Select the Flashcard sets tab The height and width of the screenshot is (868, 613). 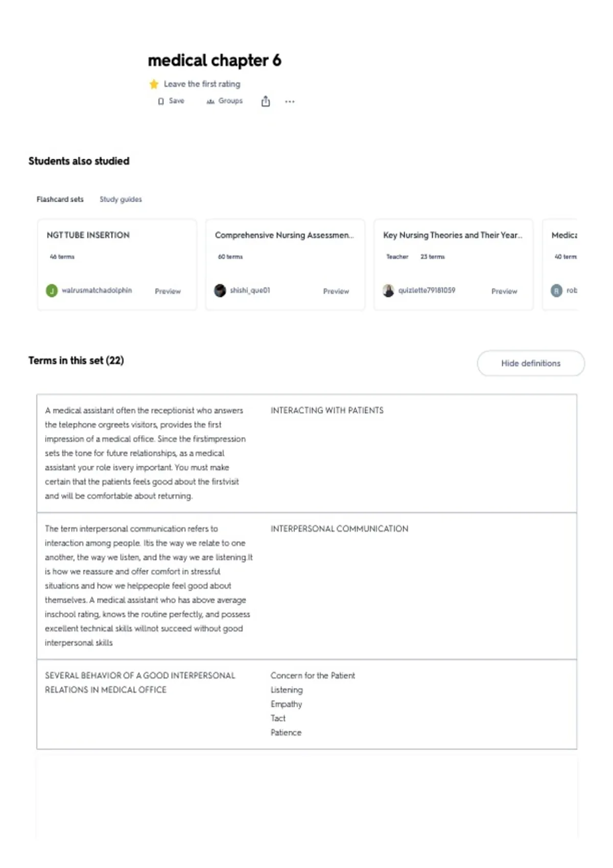[x=60, y=199]
